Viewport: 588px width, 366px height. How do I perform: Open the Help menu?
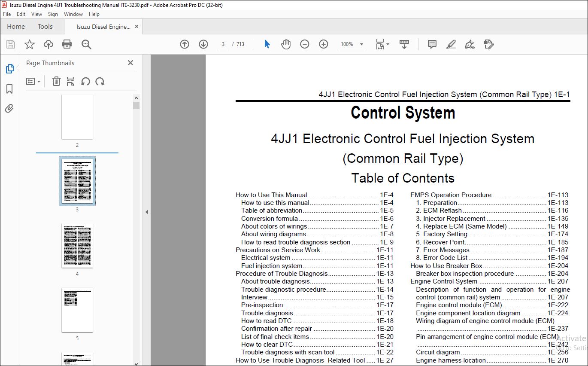click(x=94, y=14)
